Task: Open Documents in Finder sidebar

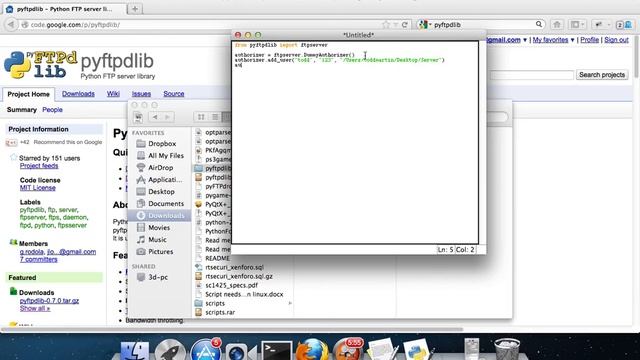Action: pyautogui.click(x=165, y=204)
